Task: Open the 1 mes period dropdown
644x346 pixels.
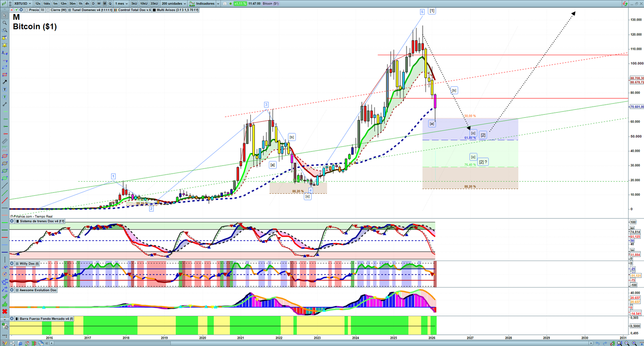Action: [x=122, y=4]
